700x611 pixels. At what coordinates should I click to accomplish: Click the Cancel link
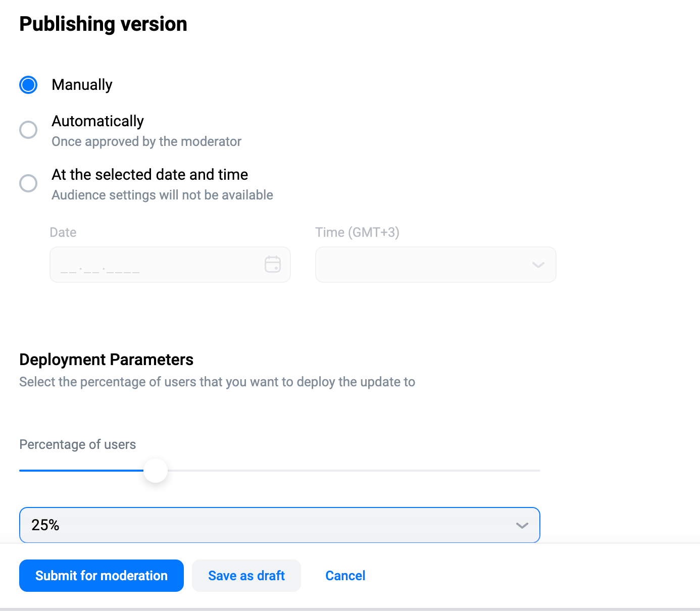pyautogui.click(x=345, y=576)
